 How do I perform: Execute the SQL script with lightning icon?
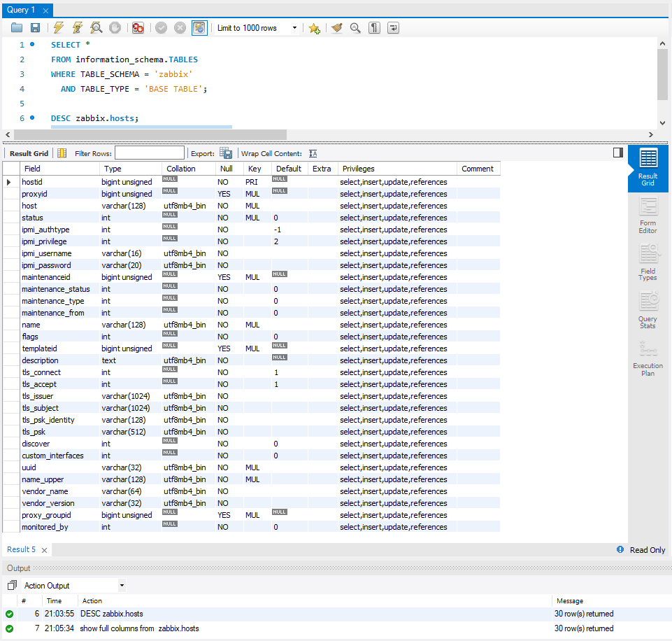[x=59, y=28]
